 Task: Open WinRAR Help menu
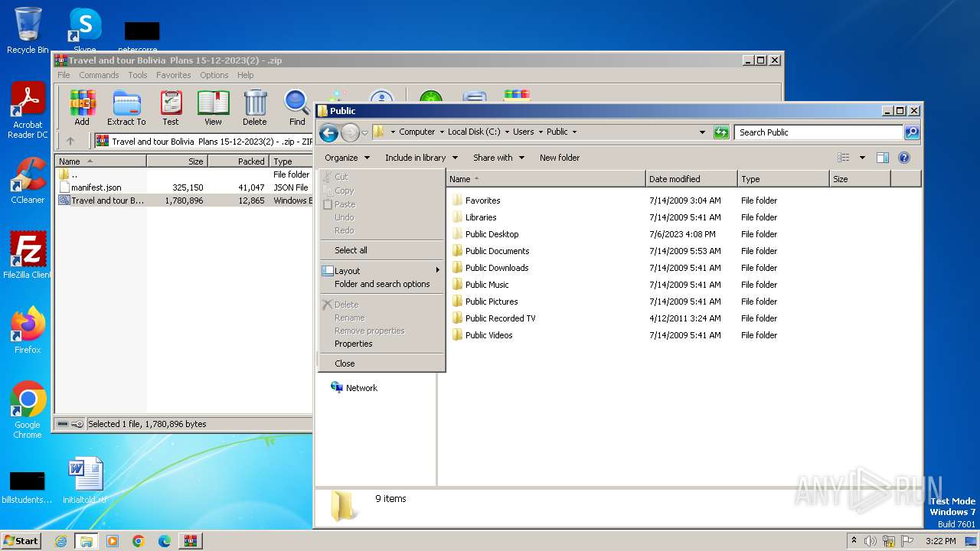[245, 75]
